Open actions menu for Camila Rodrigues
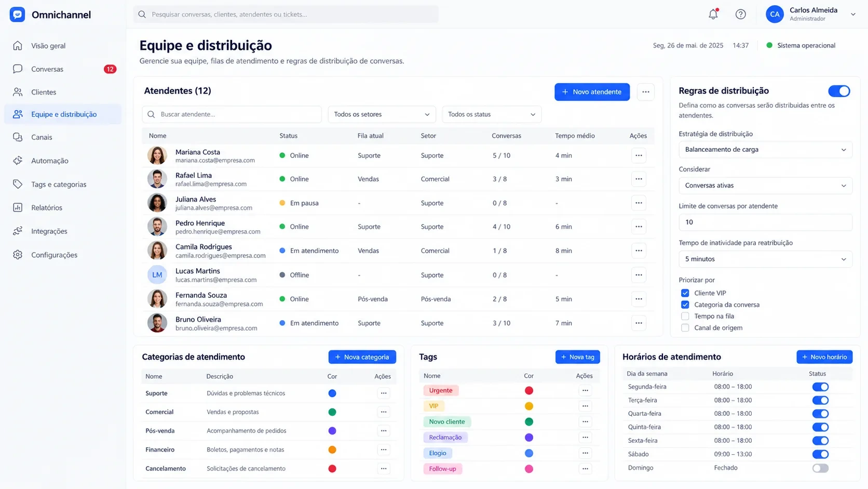This screenshot has width=868, height=489. coord(639,250)
